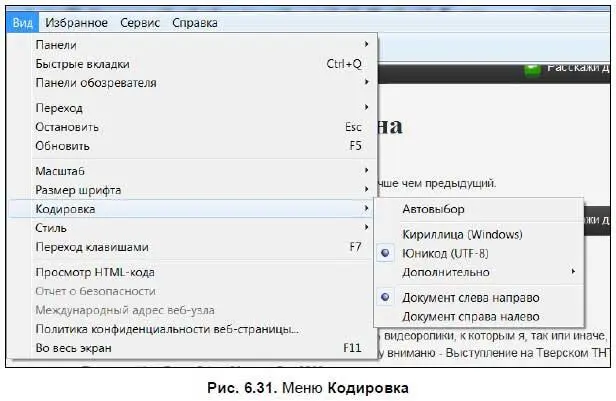Expand the Размер шрифта submenu
The width and height of the screenshot is (616, 401).
click(79, 190)
